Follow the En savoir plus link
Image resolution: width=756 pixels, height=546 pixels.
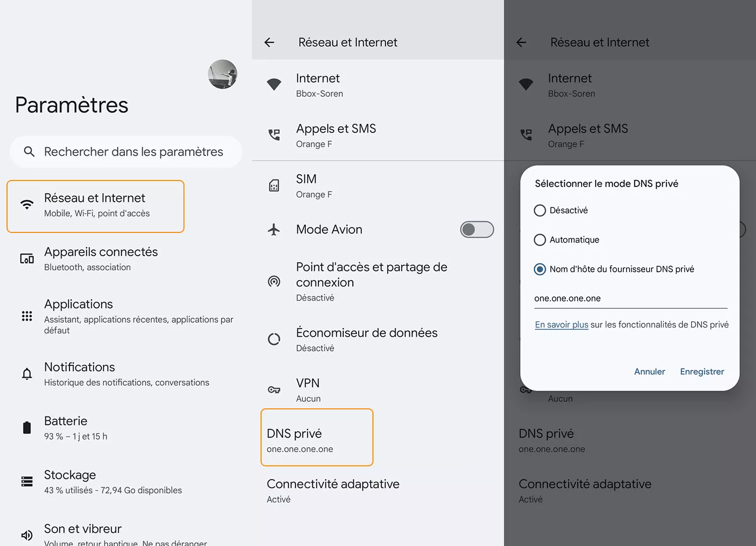pos(561,325)
